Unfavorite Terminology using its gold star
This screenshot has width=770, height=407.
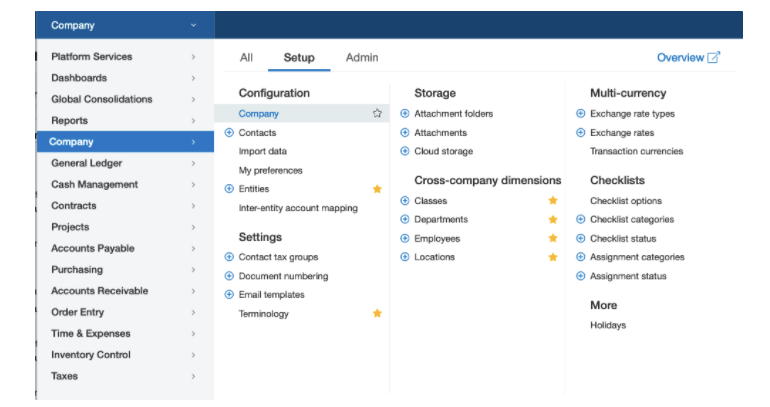point(377,313)
